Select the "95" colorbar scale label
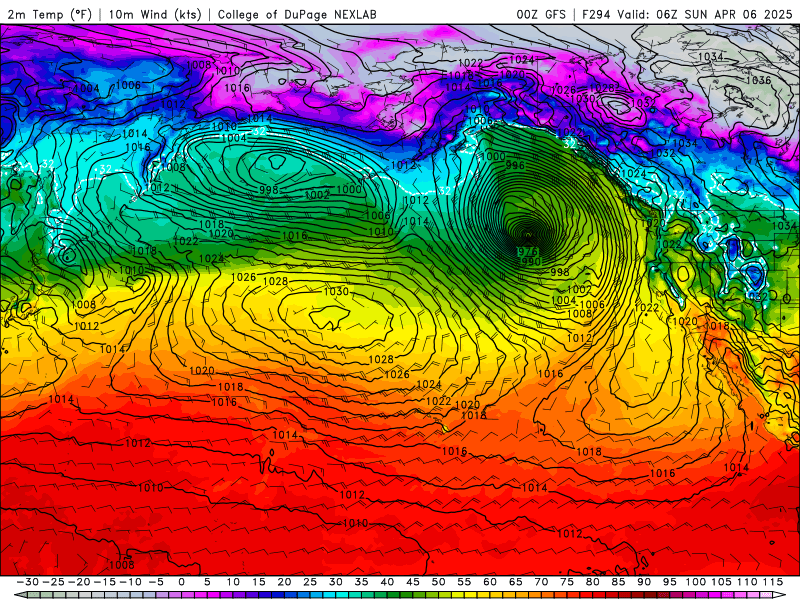 pyautogui.click(x=669, y=582)
